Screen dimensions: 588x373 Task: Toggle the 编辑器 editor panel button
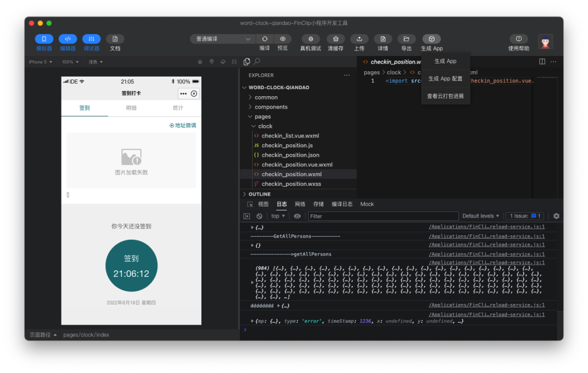[68, 39]
